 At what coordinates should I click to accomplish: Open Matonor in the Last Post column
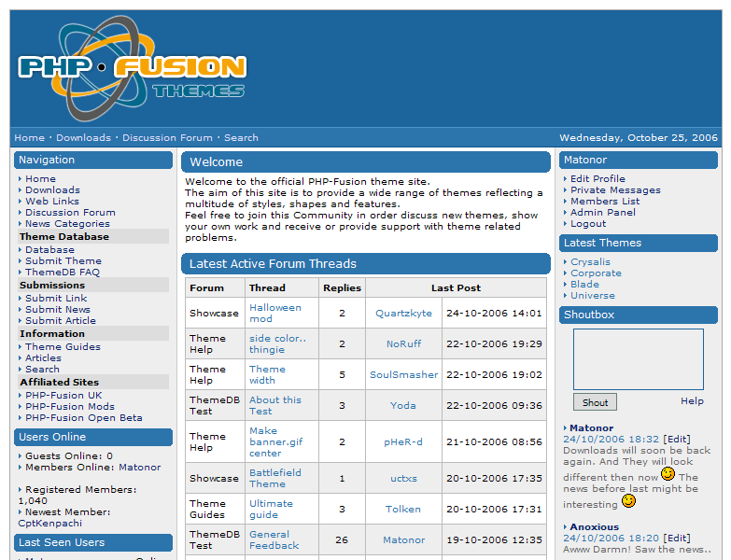pos(403,539)
